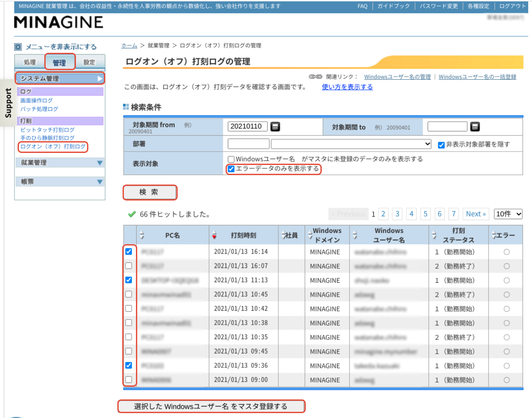Open バッチ処理ログ in sidebar
The image size is (532, 418).
pyautogui.click(x=39, y=109)
